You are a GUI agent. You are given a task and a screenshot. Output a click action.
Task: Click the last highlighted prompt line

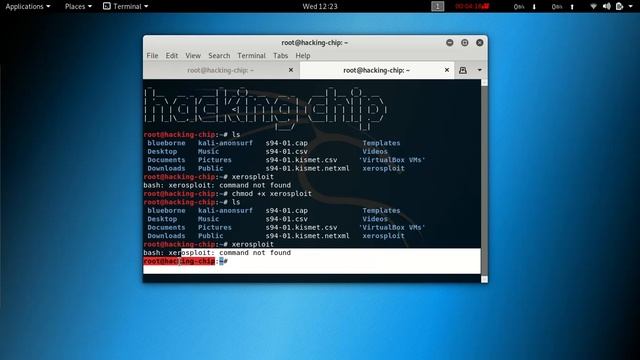tap(312, 261)
